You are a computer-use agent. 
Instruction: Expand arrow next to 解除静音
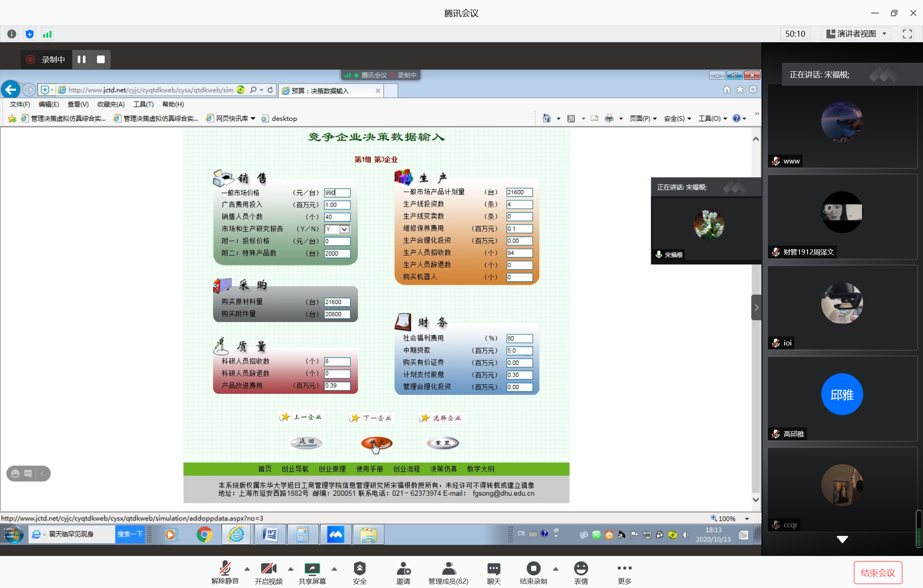(x=247, y=569)
